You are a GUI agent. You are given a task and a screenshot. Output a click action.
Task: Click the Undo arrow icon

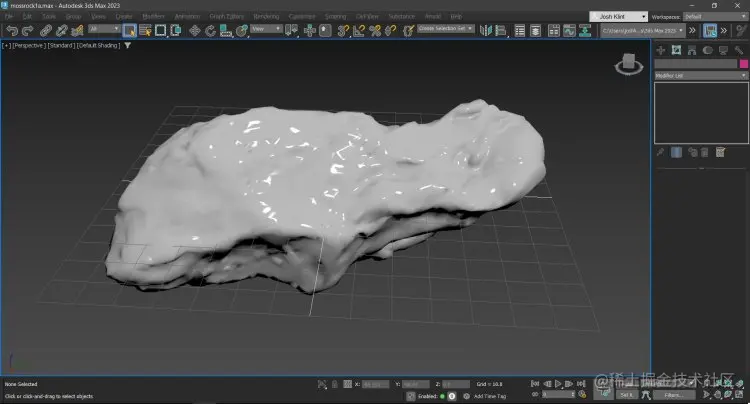(x=11, y=31)
